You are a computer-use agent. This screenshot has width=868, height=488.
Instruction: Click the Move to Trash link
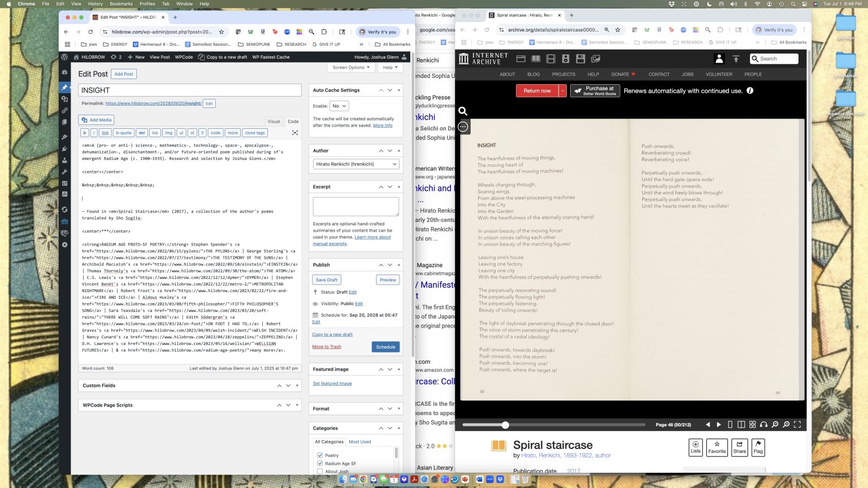pos(327,347)
